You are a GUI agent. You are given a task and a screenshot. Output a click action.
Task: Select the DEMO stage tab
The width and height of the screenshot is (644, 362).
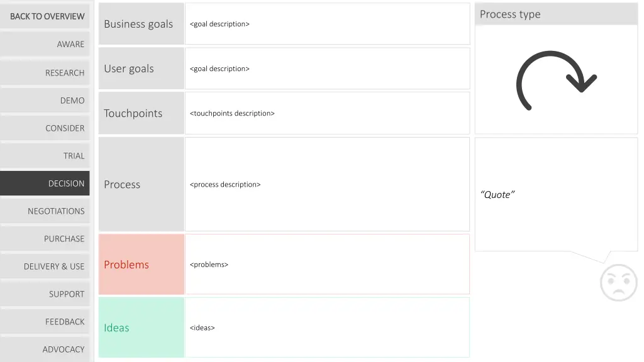45,101
